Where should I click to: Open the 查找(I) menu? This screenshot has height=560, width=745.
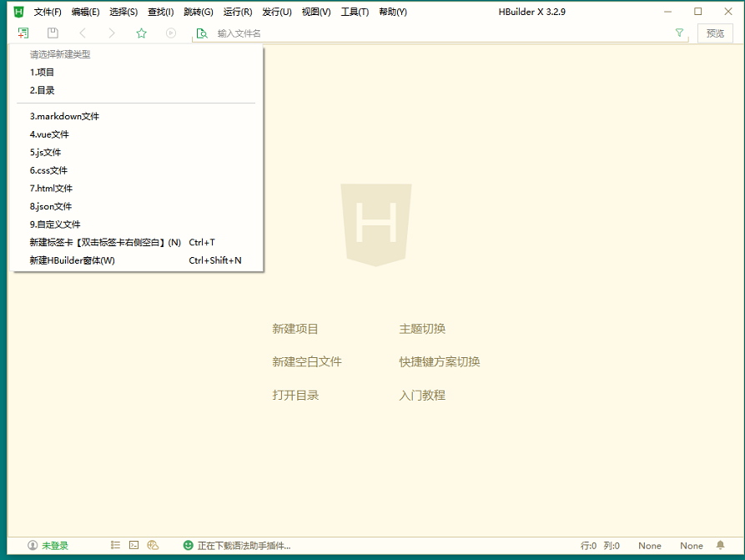pyautogui.click(x=160, y=12)
